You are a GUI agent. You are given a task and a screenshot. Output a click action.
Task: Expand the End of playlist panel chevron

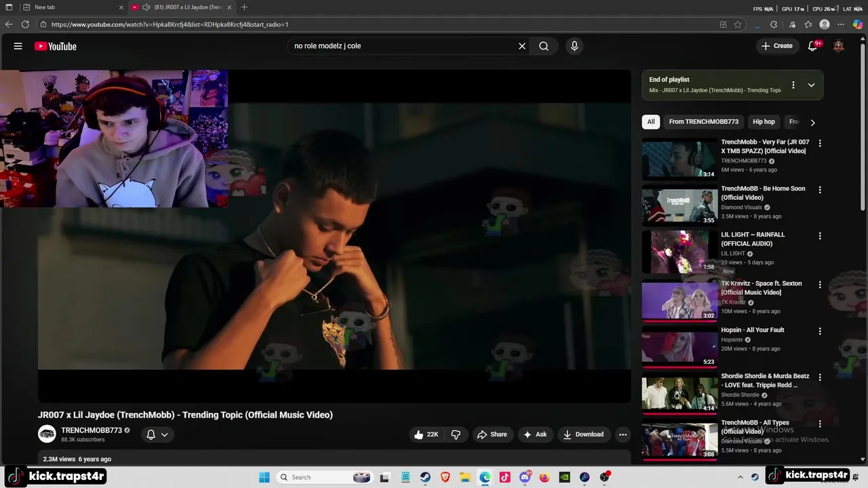coord(811,85)
